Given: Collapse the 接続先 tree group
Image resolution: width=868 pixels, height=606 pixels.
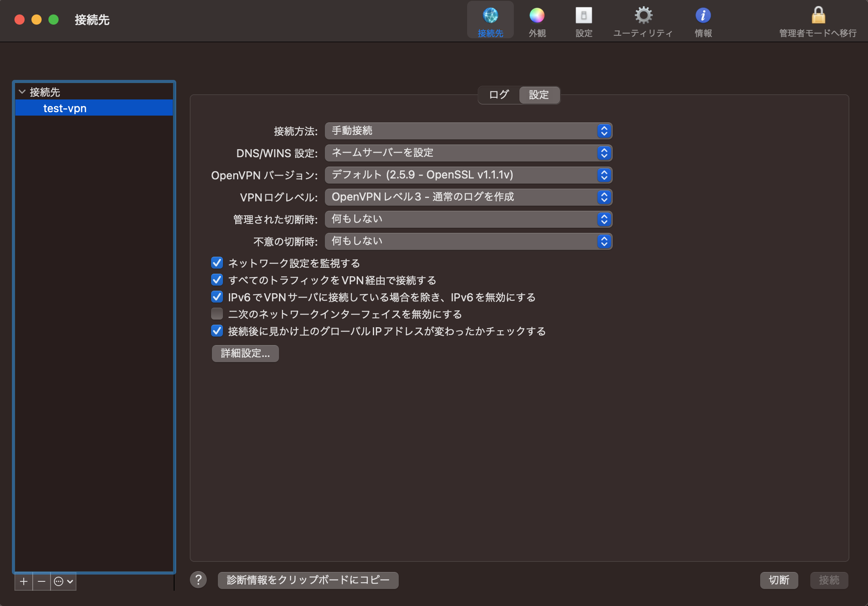Looking at the screenshot, I should (23, 92).
